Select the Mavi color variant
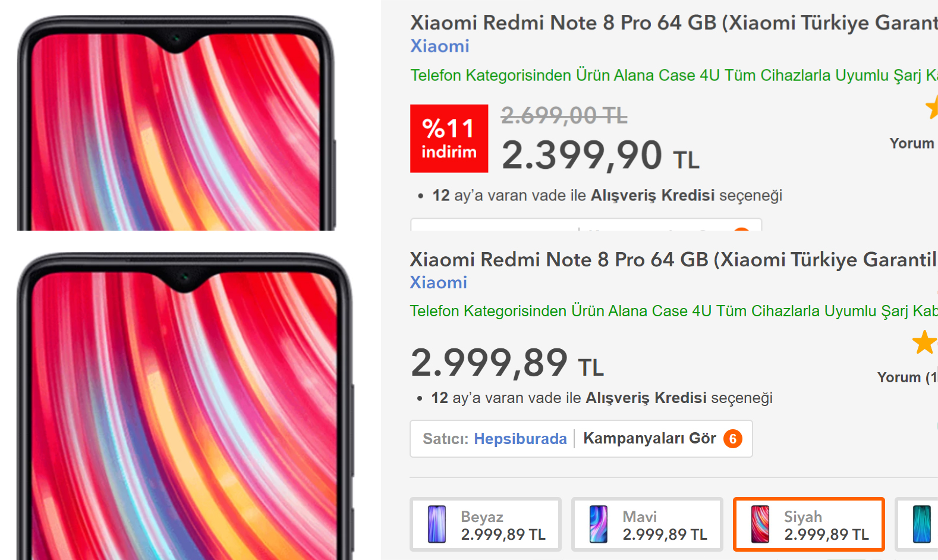The image size is (938, 560). tap(647, 524)
